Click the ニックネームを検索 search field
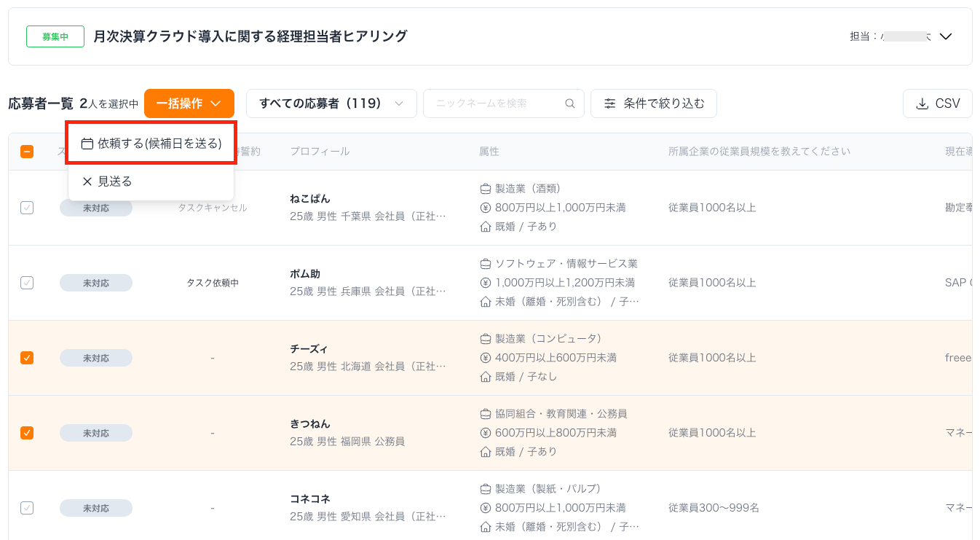The height and width of the screenshot is (540, 980). click(495, 103)
